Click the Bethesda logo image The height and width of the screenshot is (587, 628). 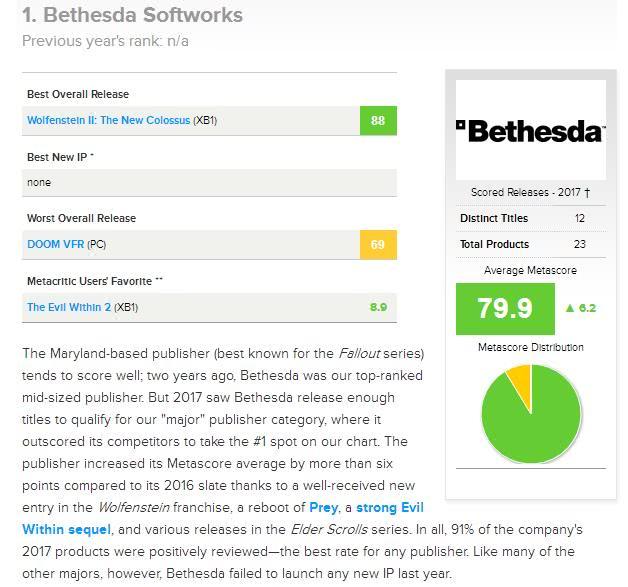[530, 130]
